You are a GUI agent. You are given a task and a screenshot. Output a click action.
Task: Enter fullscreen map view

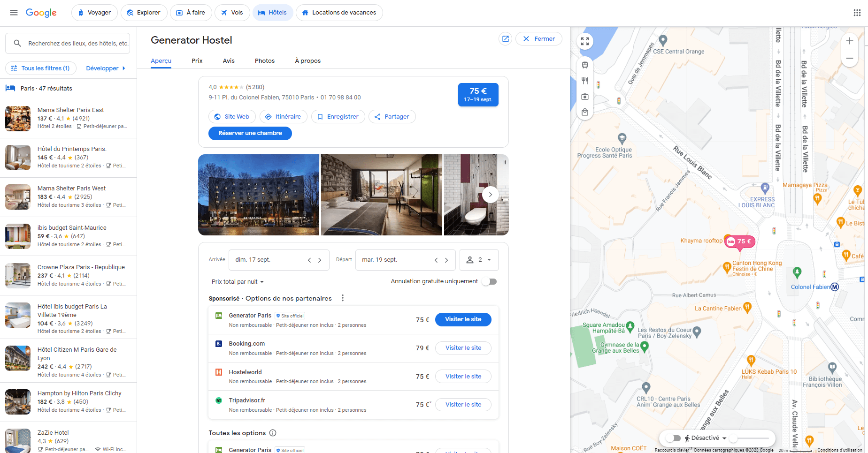click(x=585, y=41)
